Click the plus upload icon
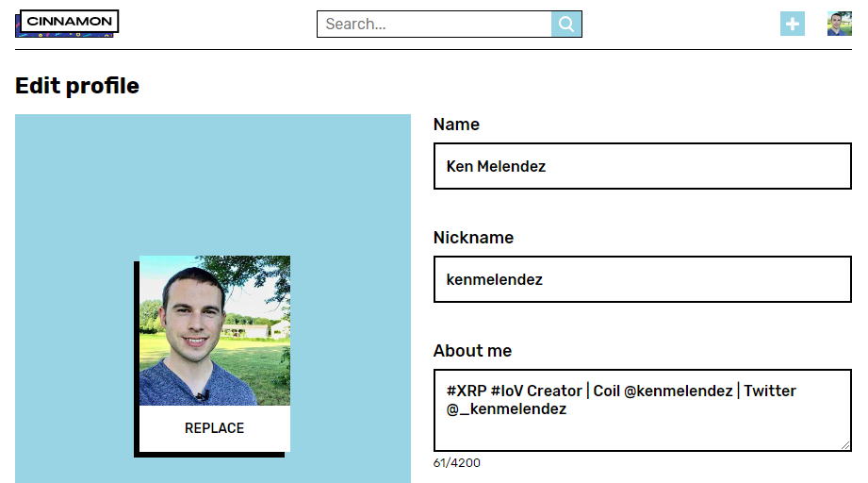The height and width of the screenshot is (483, 868). point(793,24)
